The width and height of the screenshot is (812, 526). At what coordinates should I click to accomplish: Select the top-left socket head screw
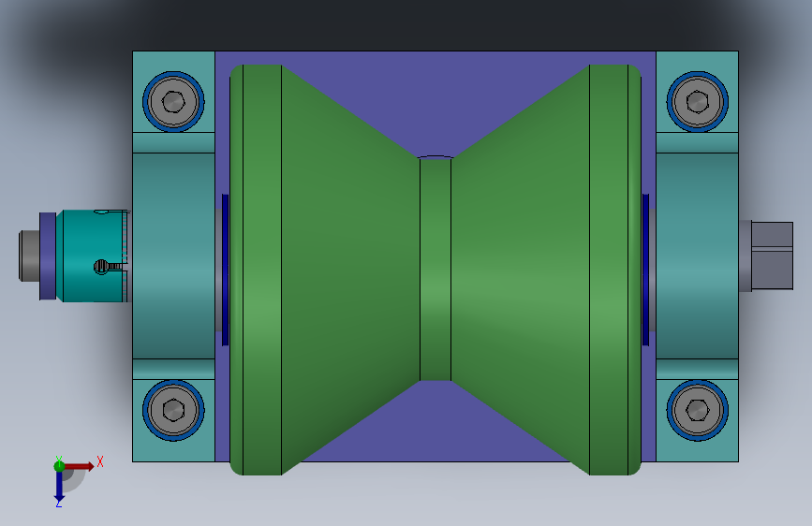tap(173, 102)
